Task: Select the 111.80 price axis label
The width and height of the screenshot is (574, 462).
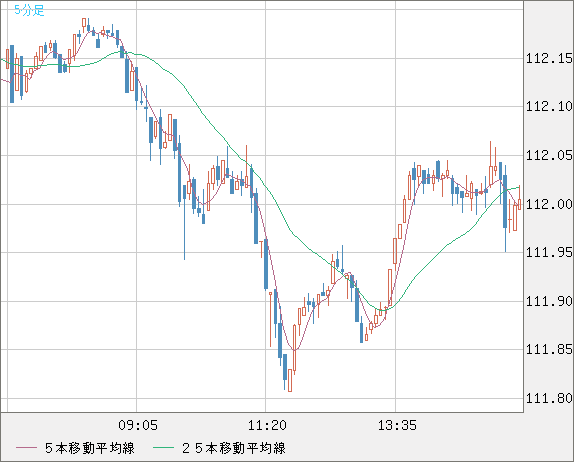Action: pos(548,398)
